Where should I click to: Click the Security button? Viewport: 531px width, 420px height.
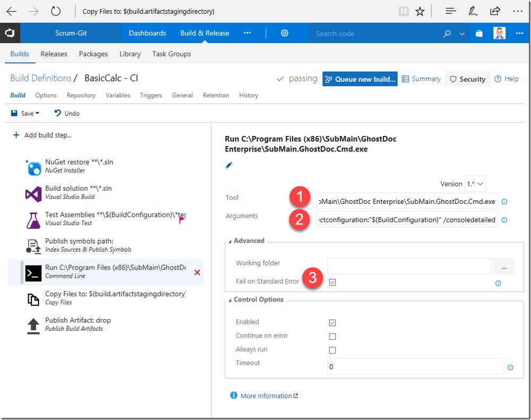467,79
